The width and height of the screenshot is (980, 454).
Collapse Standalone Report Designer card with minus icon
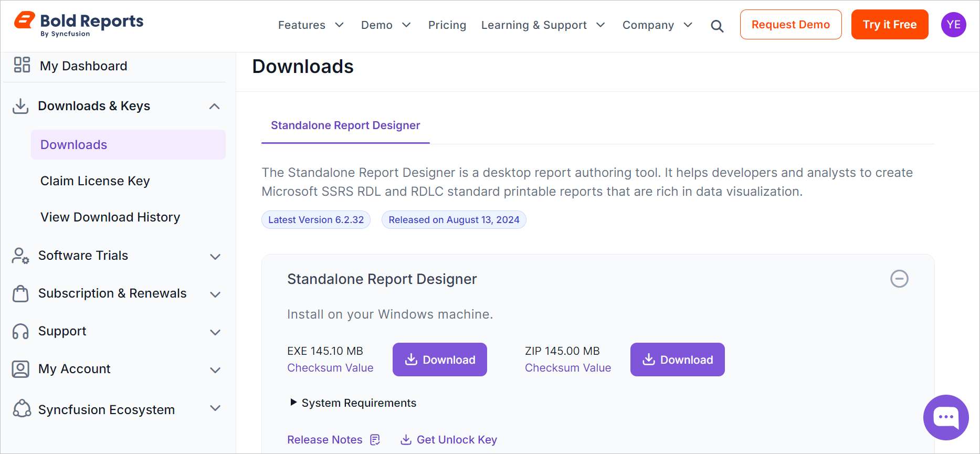coord(899,279)
